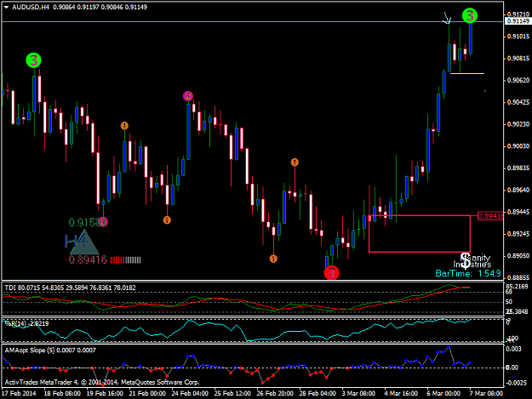Click the 7 Mar 08:00 time label
This screenshot has width=532, height=399.
(486, 393)
